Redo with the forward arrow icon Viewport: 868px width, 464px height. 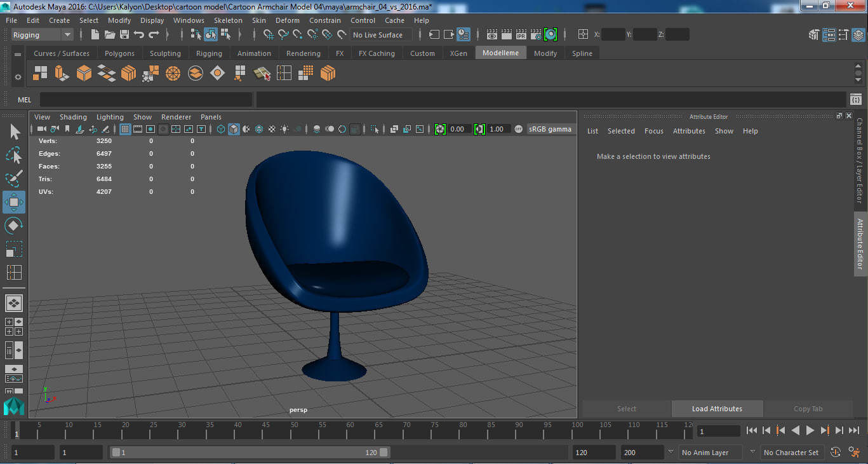click(x=154, y=34)
